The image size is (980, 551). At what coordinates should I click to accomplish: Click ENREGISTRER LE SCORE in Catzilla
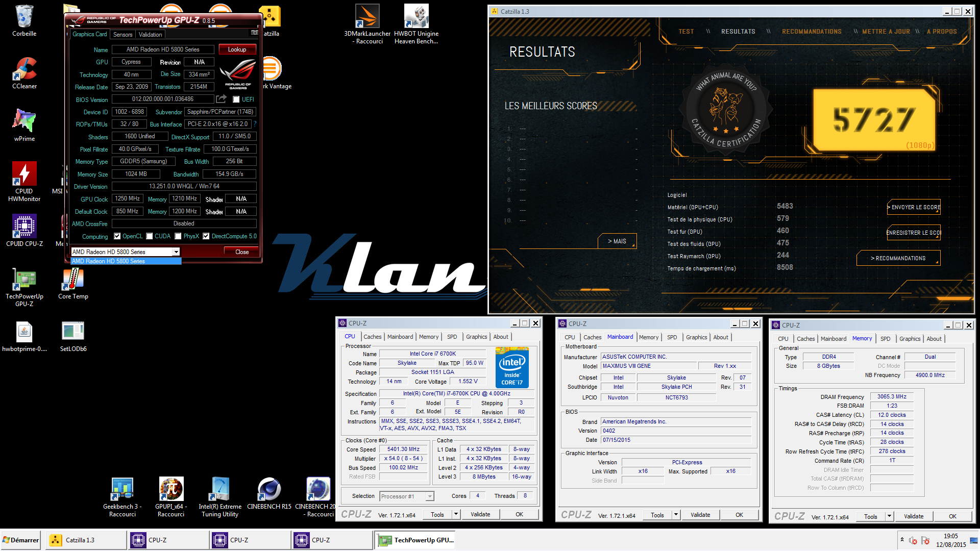(914, 233)
